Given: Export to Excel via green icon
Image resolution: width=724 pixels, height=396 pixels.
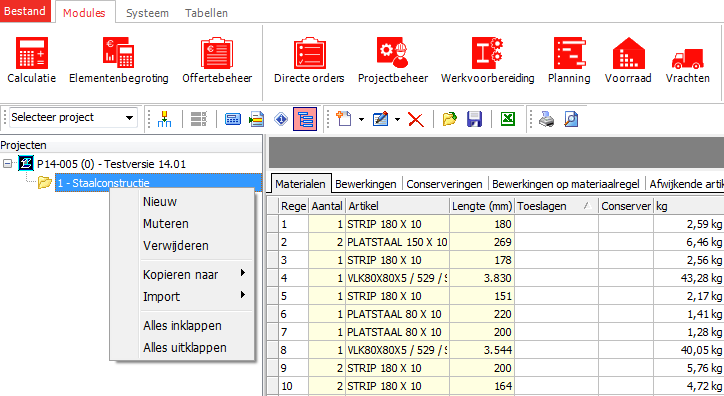Looking at the screenshot, I should click(x=507, y=119).
